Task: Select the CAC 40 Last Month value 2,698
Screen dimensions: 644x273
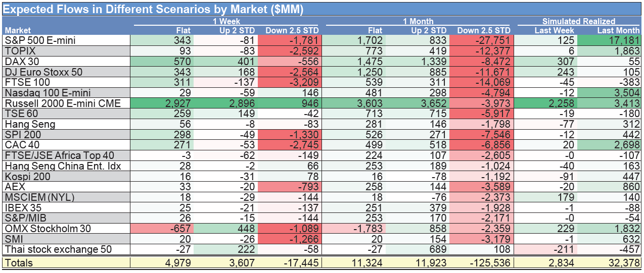Action: click(626, 145)
